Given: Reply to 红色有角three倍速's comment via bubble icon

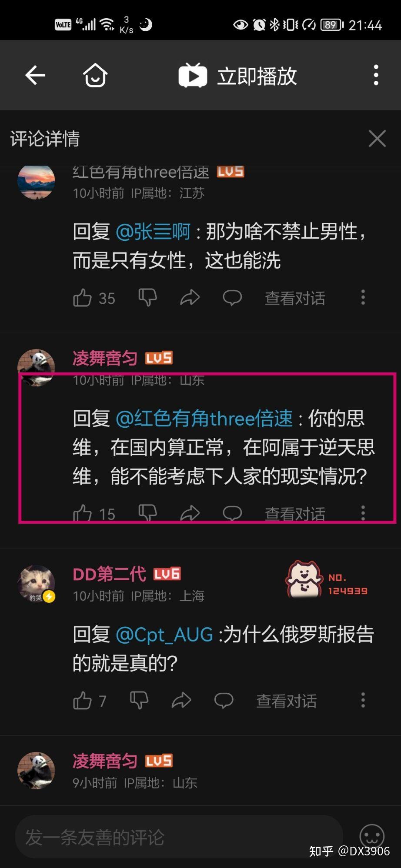Looking at the screenshot, I should [x=232, y=298].
